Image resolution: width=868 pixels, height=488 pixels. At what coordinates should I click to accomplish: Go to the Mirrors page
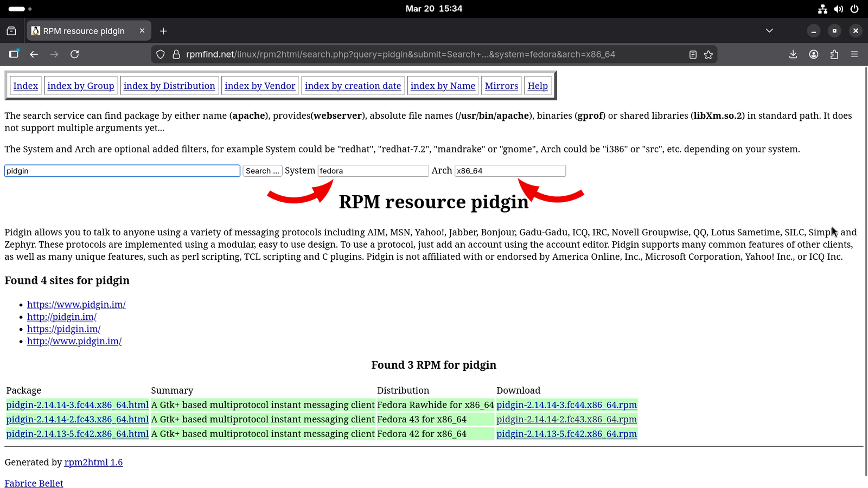tap(501, 86)
